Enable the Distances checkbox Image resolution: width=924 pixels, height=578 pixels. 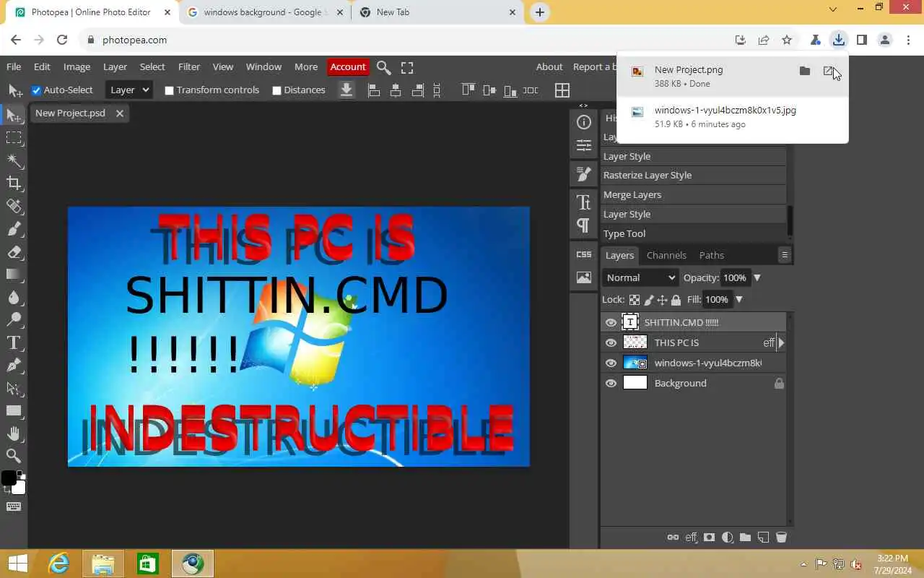[x=276, y=90]
